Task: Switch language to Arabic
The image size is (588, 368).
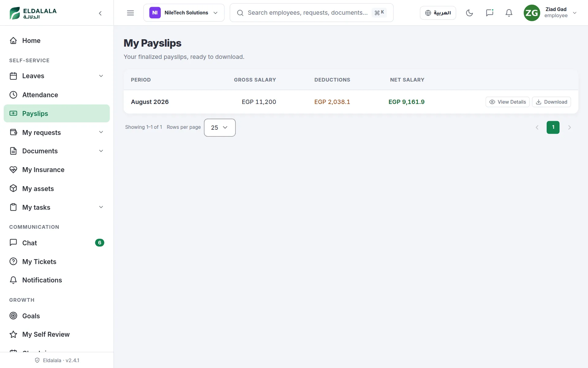Action: point(438,13)
